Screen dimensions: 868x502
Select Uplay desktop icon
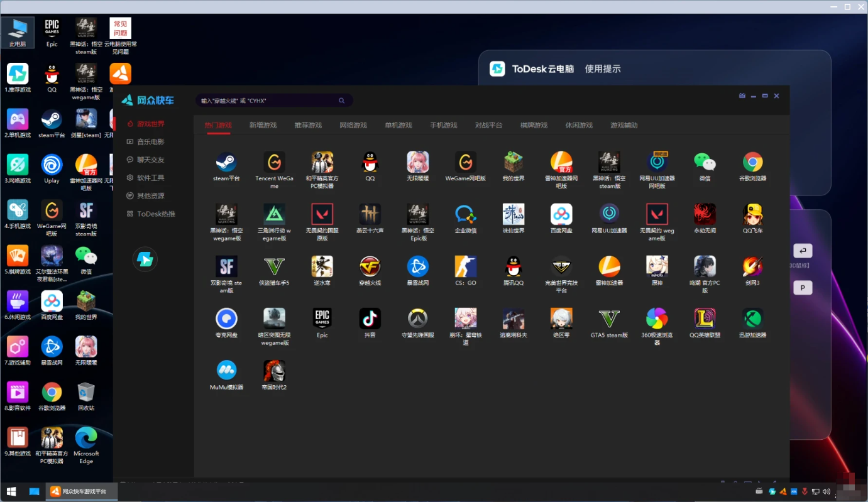52,169
